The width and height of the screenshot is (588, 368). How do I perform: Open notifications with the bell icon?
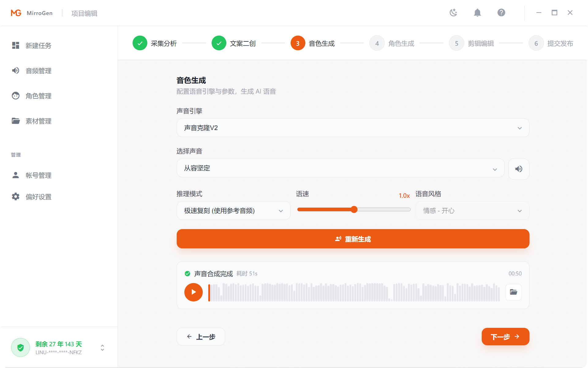(477, 13)
